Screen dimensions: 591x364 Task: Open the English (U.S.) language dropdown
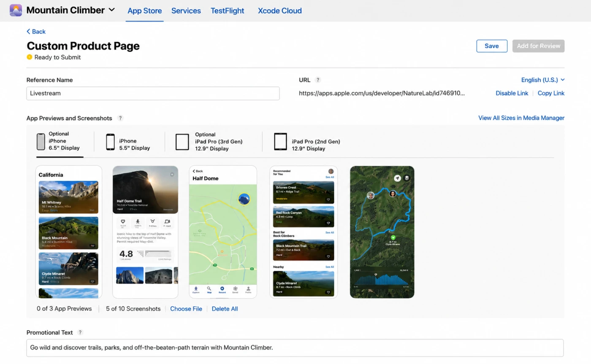[x=543, y=80]
